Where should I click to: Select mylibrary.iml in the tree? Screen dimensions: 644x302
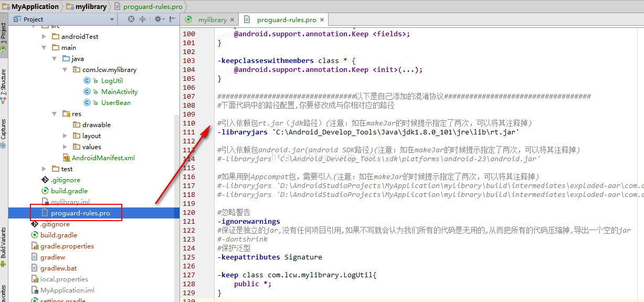(70, 202)
